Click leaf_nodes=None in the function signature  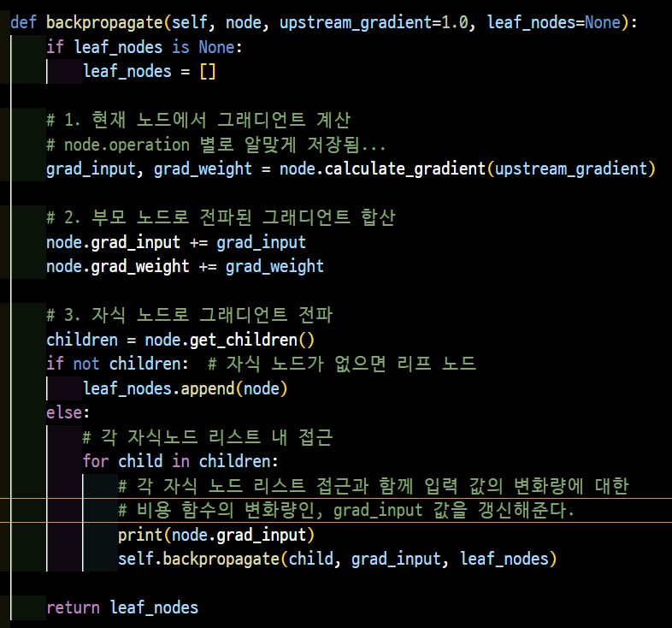(x=554, y=22)
